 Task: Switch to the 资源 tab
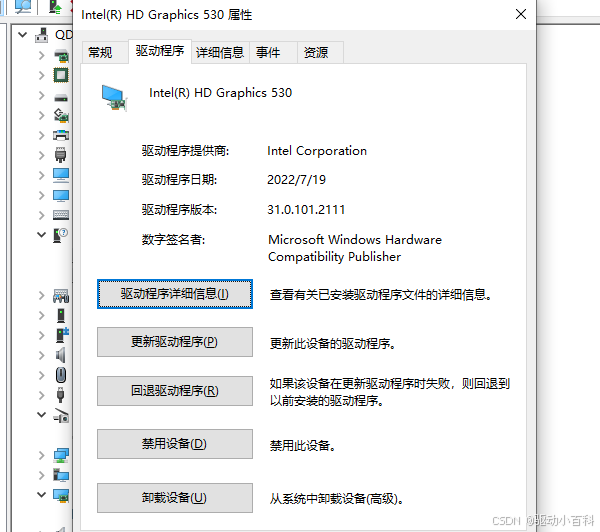[320, 52]
